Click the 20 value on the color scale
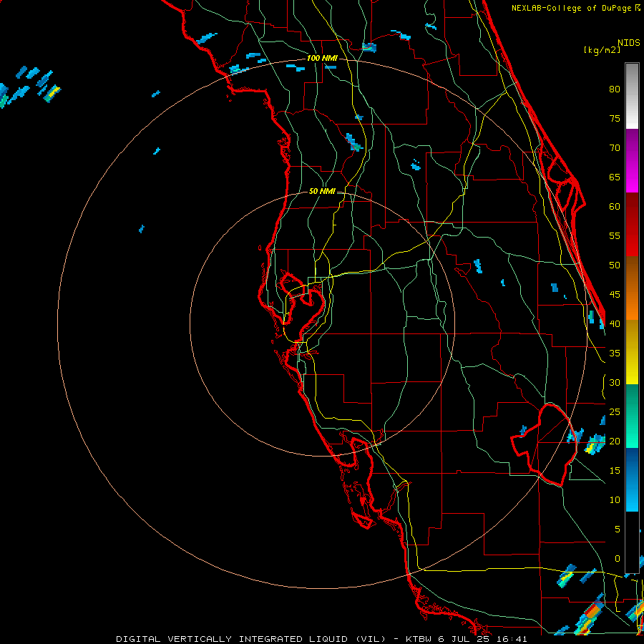644x644 pixels. click(615, 441)
